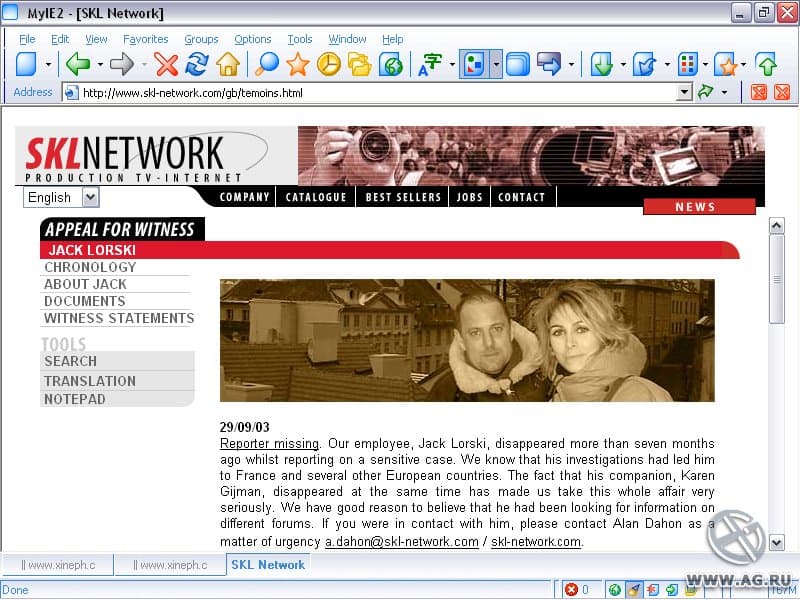
Task: Open the NOTEPAD tool link
Action: 74,399
